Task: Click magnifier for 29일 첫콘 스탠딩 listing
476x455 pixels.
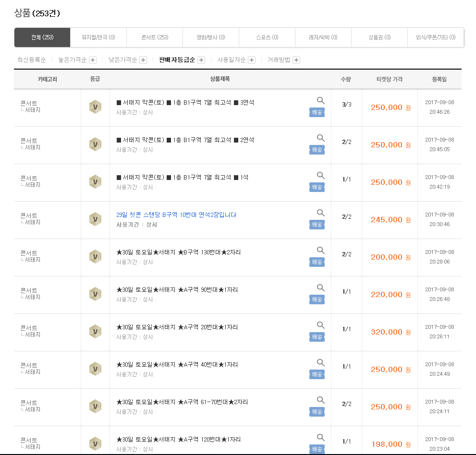Action: [320, 213]
